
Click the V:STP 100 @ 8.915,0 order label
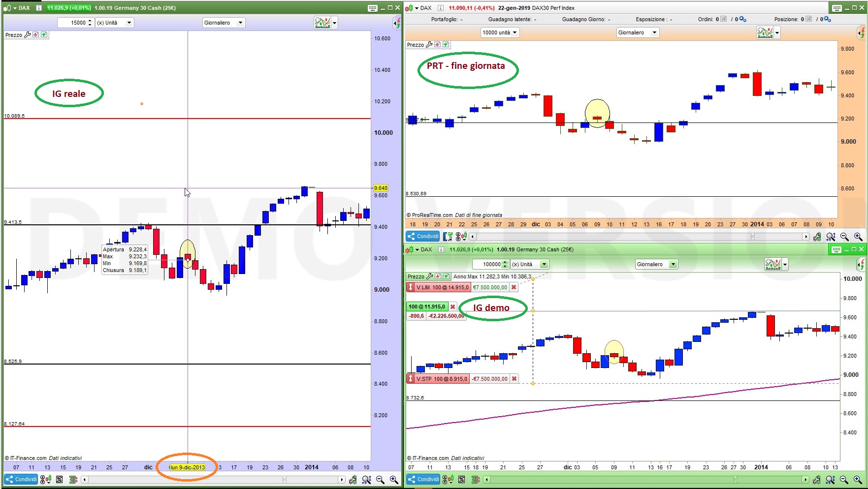point(442,379)
